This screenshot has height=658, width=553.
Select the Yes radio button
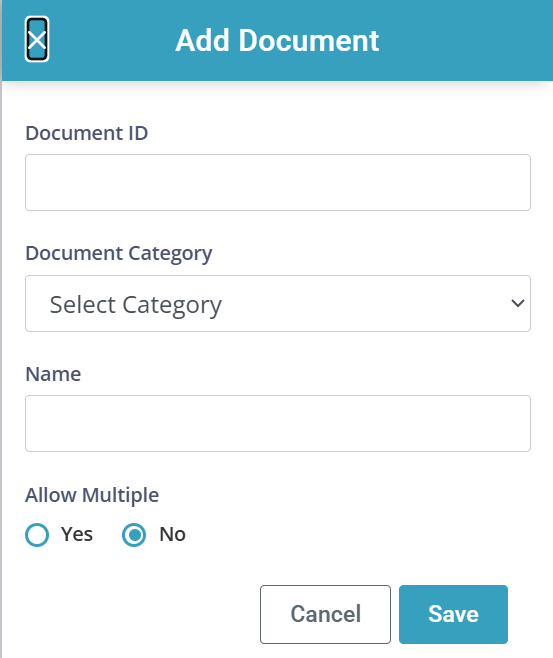pos(37,535)
